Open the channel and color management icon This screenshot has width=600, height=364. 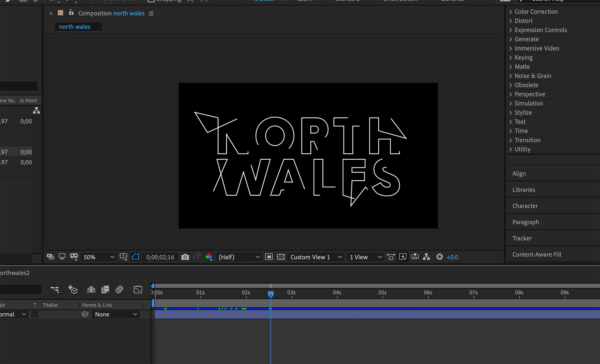pos(209,257)
